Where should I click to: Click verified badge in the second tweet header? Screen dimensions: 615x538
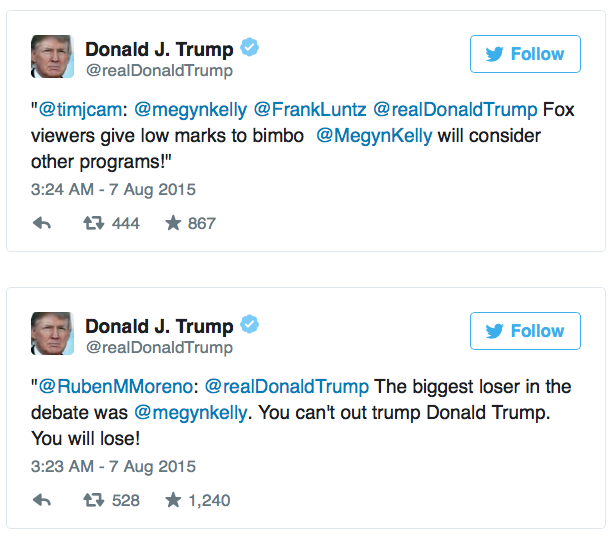[254, 326]
